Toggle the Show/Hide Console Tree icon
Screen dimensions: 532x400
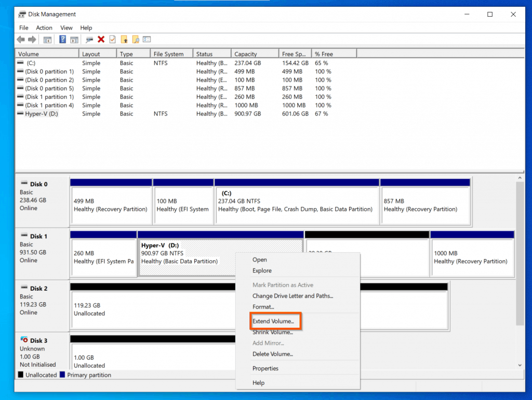click(x=47, y=40)
